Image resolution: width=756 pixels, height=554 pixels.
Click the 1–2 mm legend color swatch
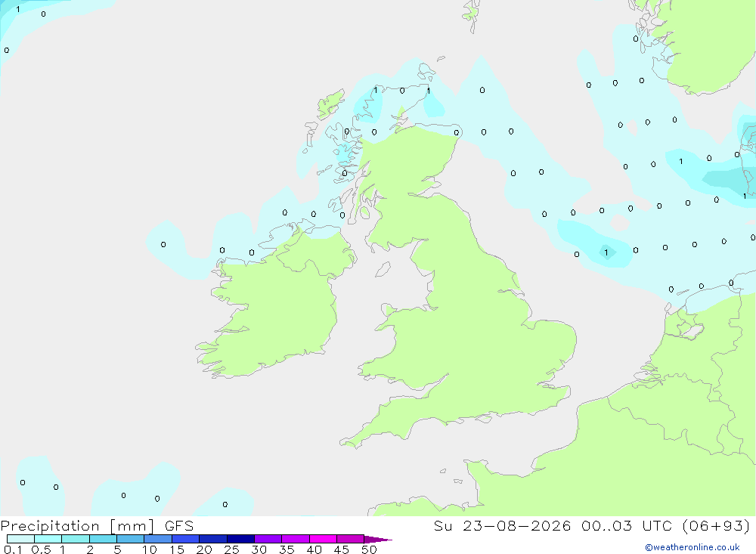click(76, 539)
